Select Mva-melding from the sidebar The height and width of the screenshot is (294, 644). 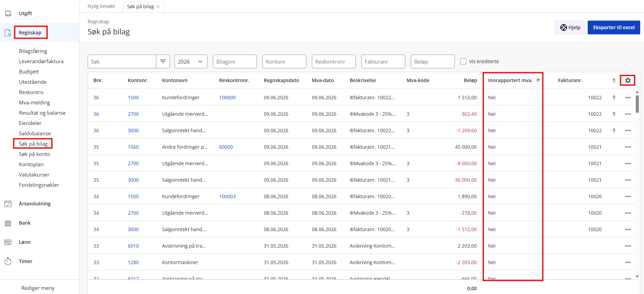tap(34, 103)
